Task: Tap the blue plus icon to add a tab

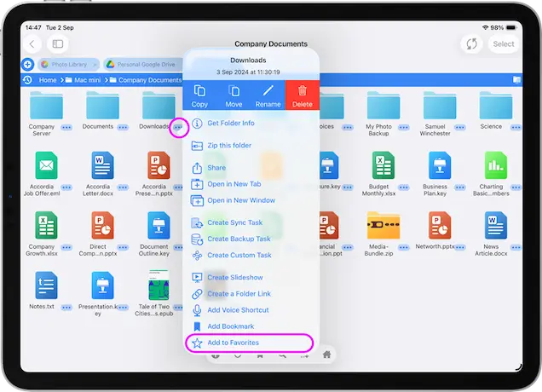Action: click(x=27, y=64)
